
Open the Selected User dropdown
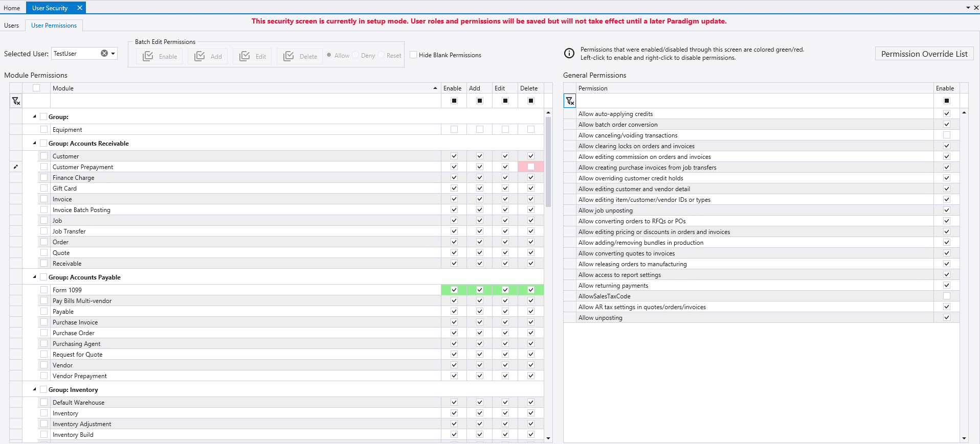tap(113, 54)
